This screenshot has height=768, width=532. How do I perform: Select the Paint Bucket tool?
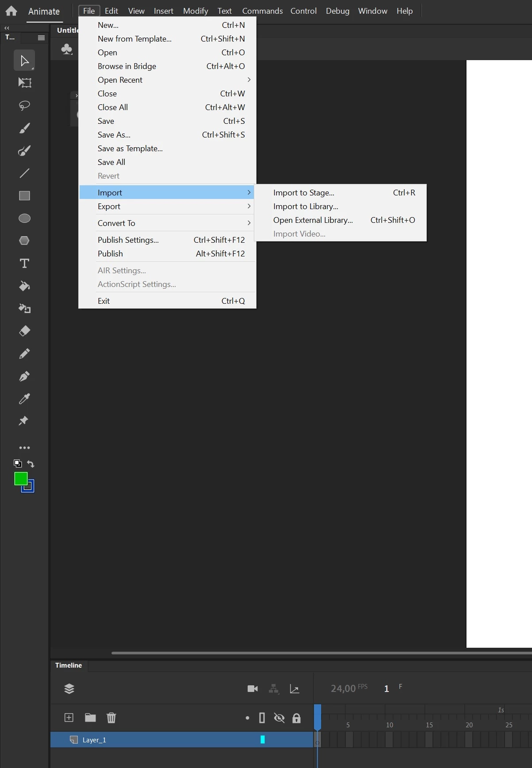[24, 286]
